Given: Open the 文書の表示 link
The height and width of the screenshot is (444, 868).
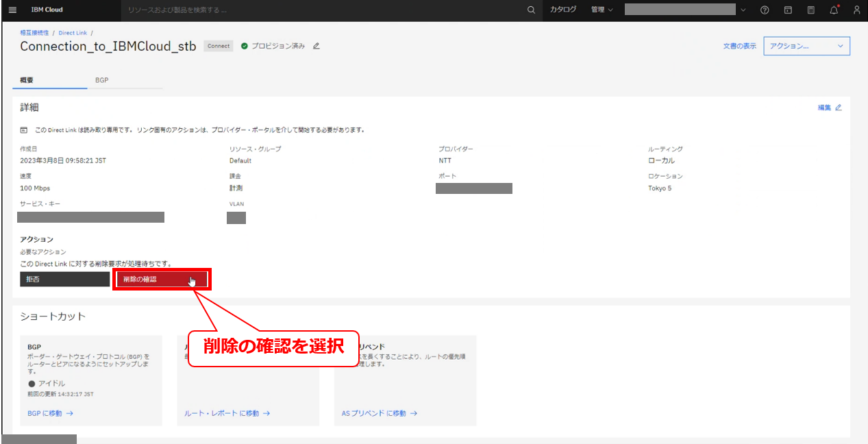Looking at the screenshot, I should point(739,46).
